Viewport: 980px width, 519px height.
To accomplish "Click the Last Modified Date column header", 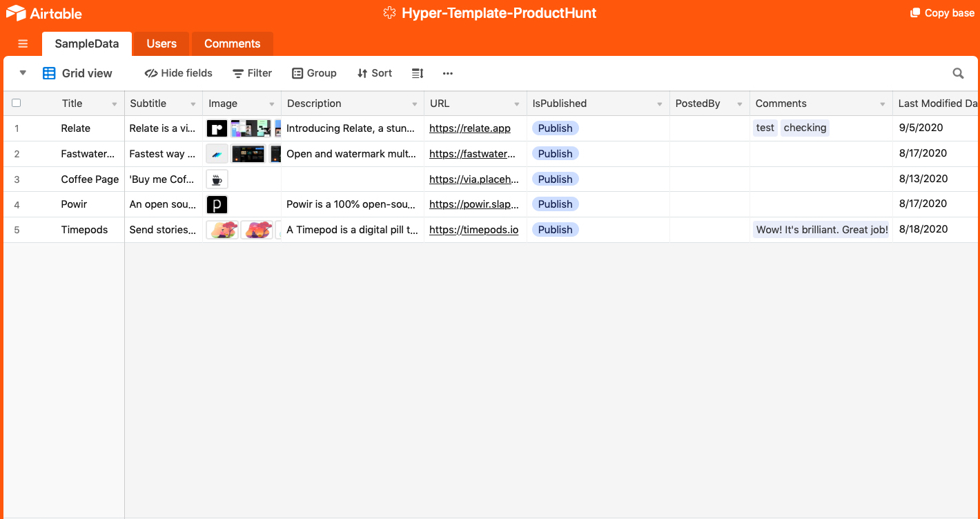I will 937,104.
